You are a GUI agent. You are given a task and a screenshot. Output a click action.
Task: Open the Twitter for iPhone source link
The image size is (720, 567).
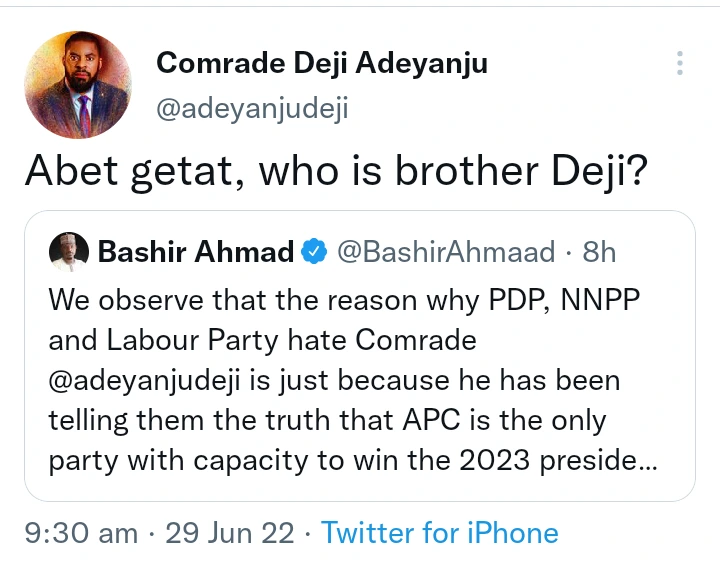pyautogui.click(x=440, y=533)
